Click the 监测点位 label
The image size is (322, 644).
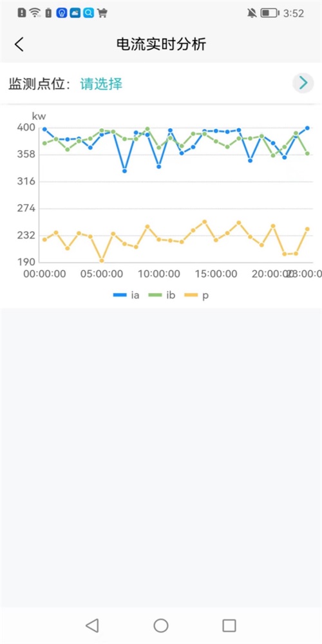tap(37, 84)
